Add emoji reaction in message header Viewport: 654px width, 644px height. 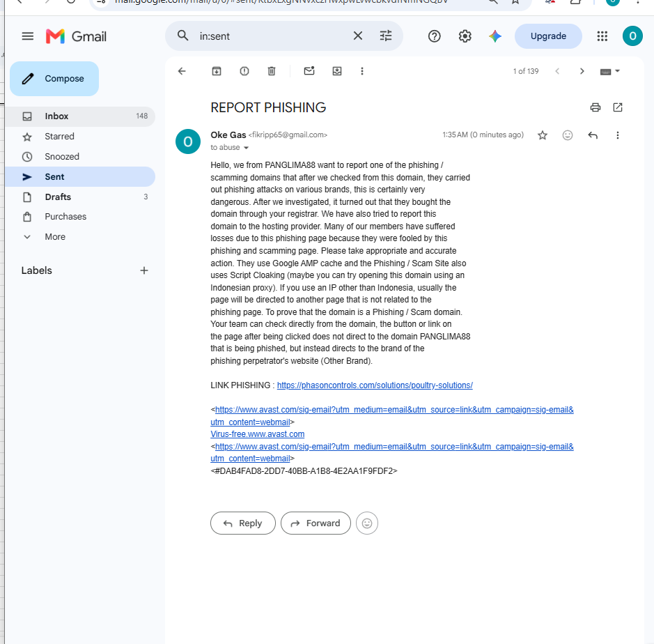coord(567,135)
